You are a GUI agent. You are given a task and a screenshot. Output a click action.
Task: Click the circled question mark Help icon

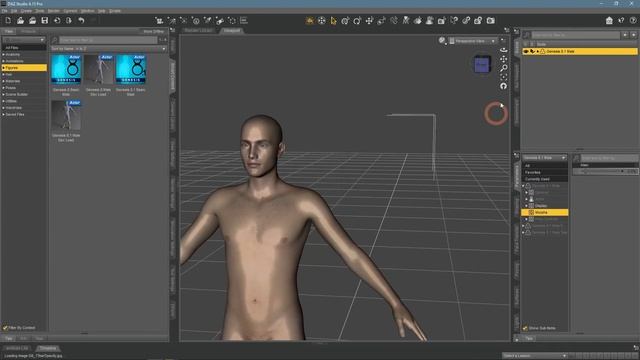tap(633, 20)
